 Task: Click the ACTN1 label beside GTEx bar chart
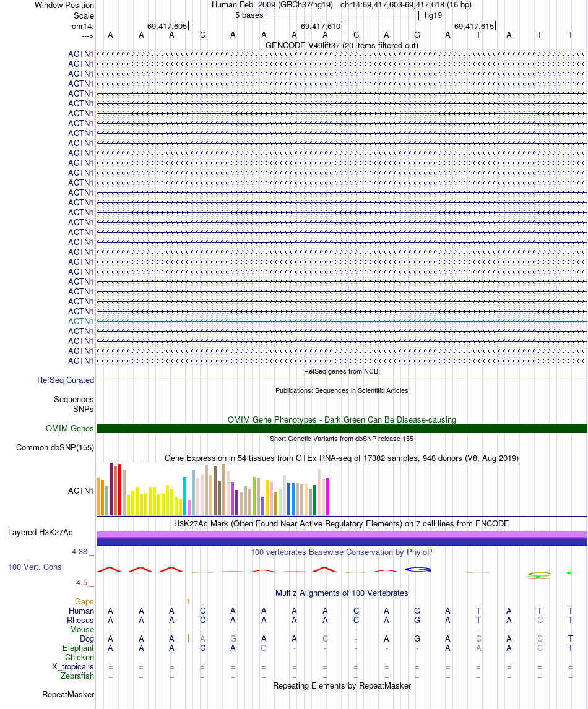pyautogui.click(x=80, y=491)
